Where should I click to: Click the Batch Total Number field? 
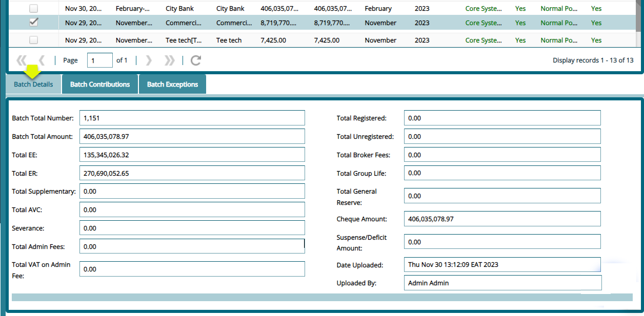[x=192, y=117]
